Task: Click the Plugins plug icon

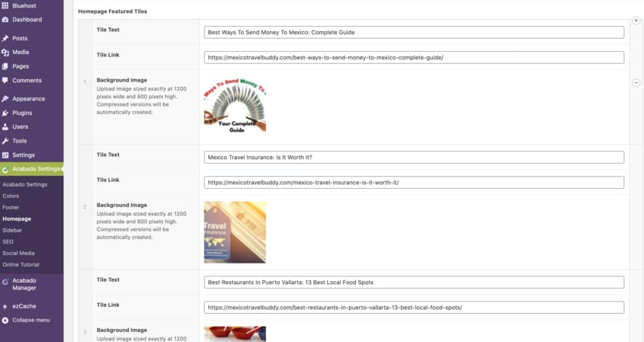Action: (x=5, y=113)
